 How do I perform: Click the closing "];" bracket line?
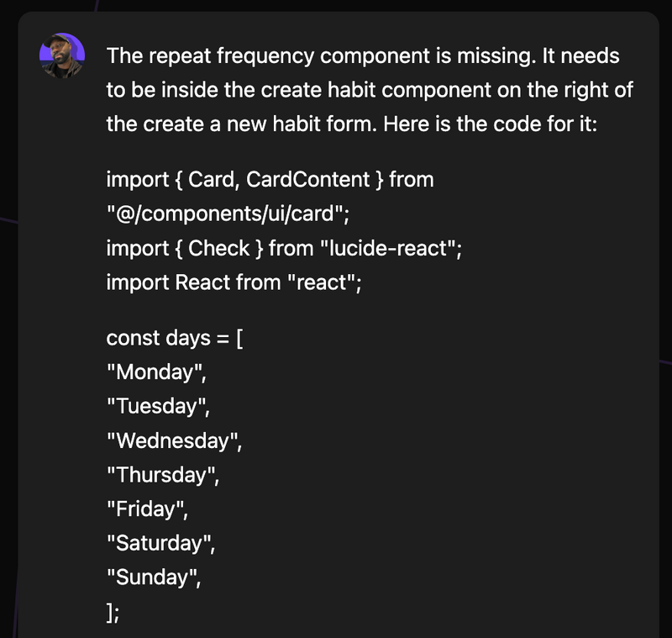point(113,612)
